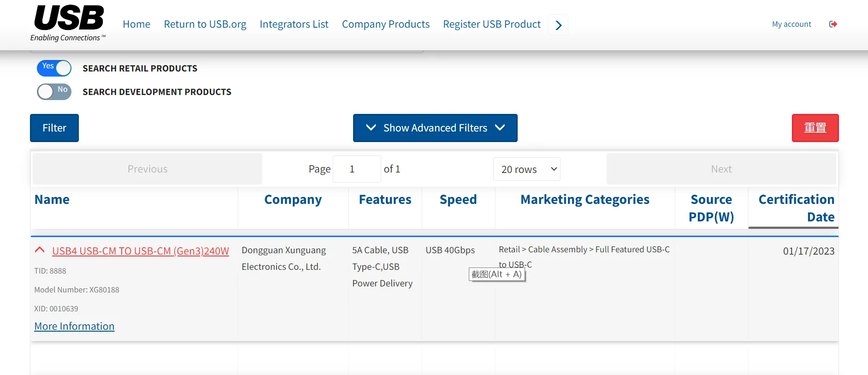Open the Home navigation item
The image size is (868, 375).
136,24
